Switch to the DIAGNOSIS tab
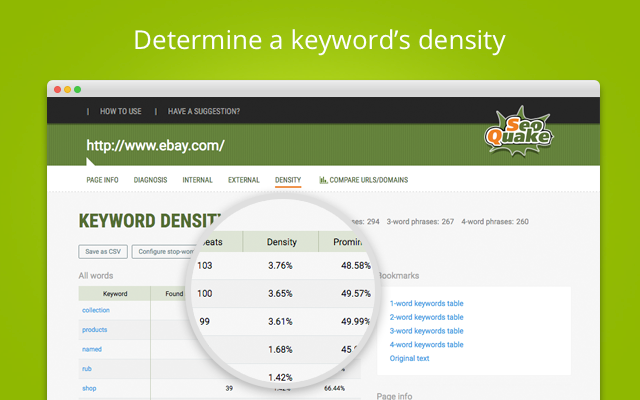The width and height of the screenshot is (640, 400). (x=150, y=180)
